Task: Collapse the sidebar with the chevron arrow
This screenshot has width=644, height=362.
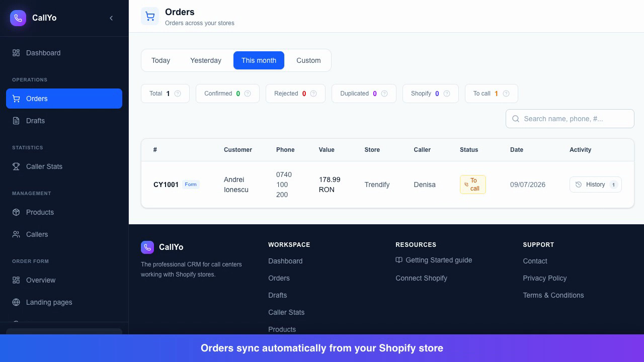Action: click(111, 18)
